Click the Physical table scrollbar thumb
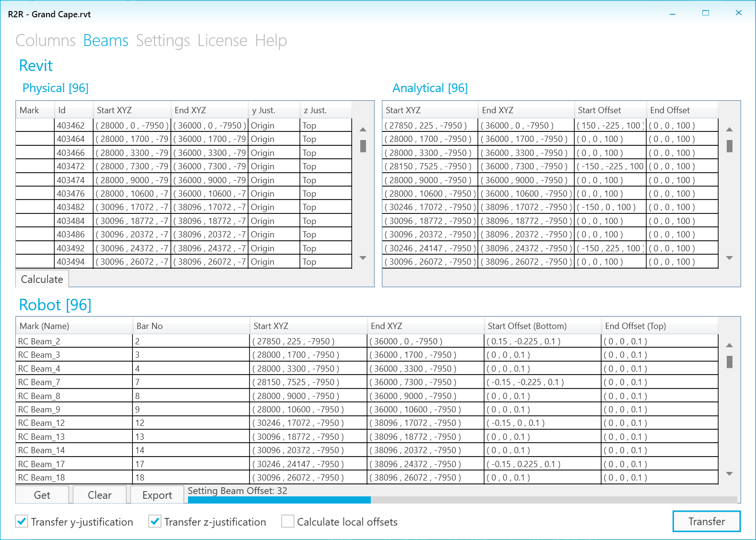Viewport: 756px width, 540px height. pos(363,146)
